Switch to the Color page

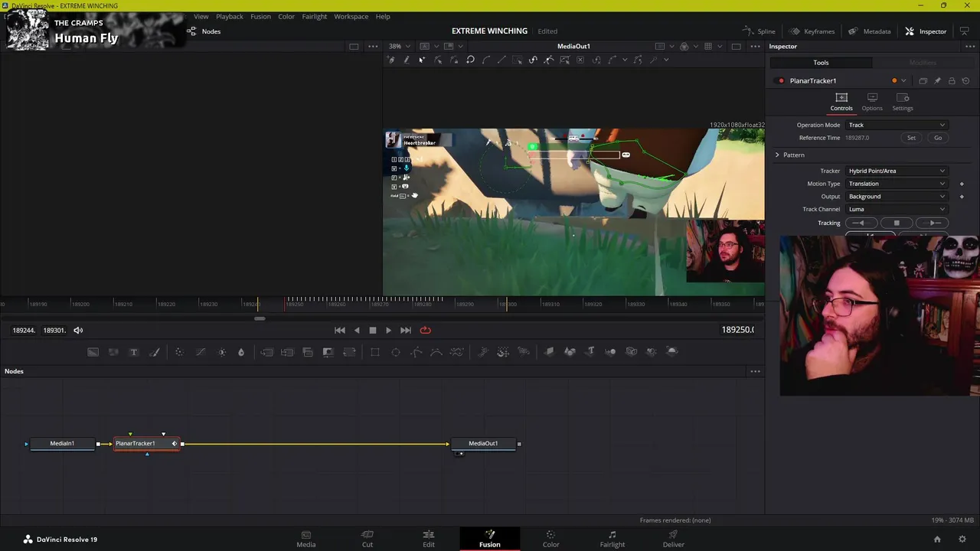pos(550,539)
